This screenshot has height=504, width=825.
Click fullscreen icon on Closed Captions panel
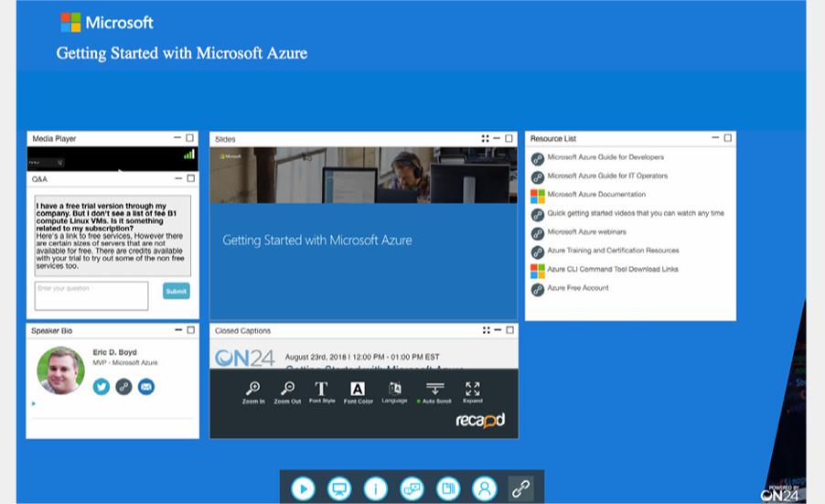click(487, 330)
